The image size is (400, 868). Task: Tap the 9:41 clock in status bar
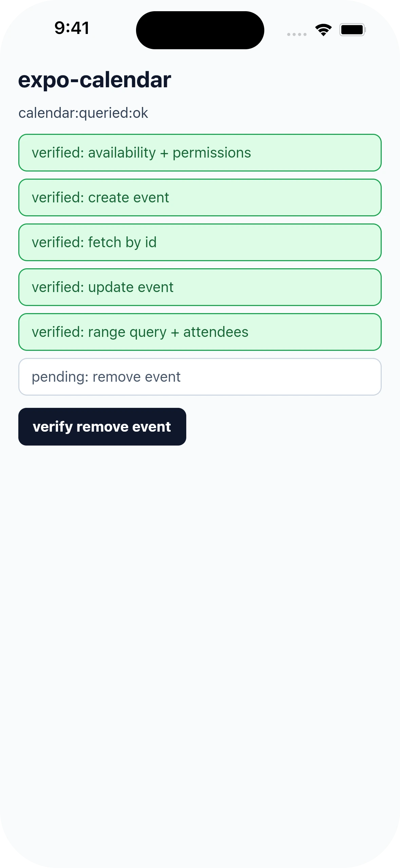click(x=72, y=28)
